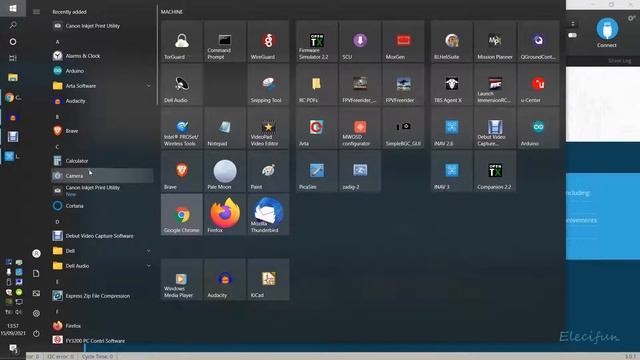The height and width of the screenshot is (360, 640).
Task: Open the WireGuard tile
Action: 268,42
